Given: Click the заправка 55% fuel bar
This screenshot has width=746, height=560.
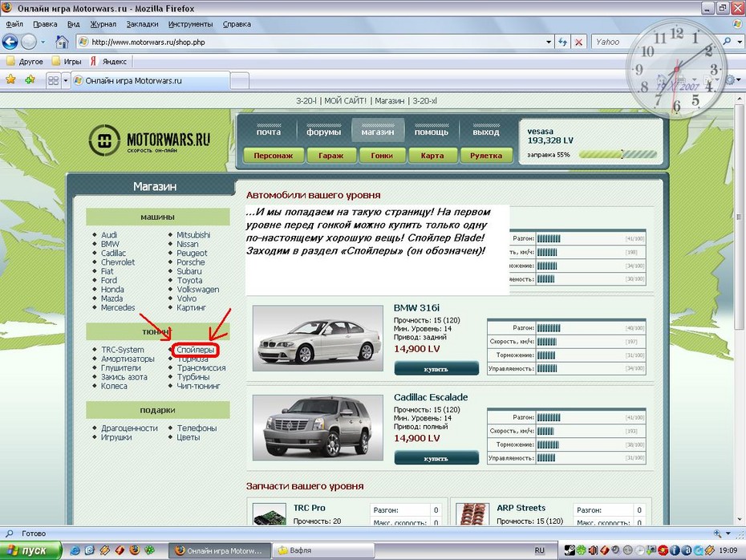Looking at the screenshot, I should pos(618,154).
